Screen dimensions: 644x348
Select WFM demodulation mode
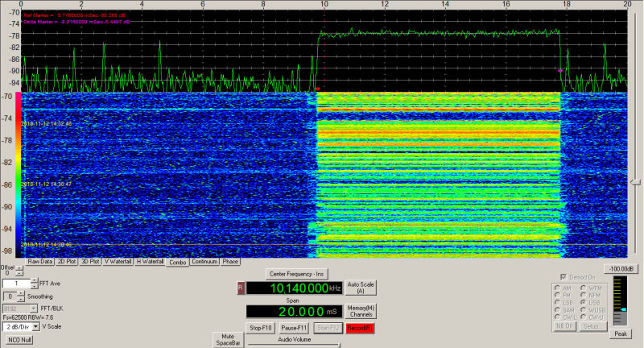click(583, 288)
